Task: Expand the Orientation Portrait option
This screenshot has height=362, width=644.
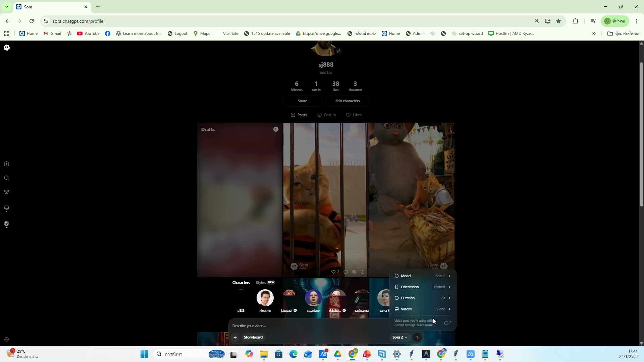Action: pos(423,287)
